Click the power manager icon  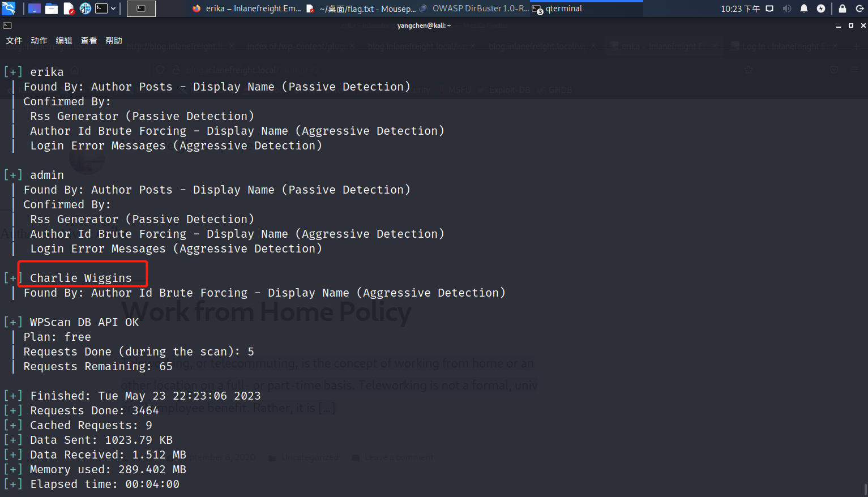click(x=821, y=8)
